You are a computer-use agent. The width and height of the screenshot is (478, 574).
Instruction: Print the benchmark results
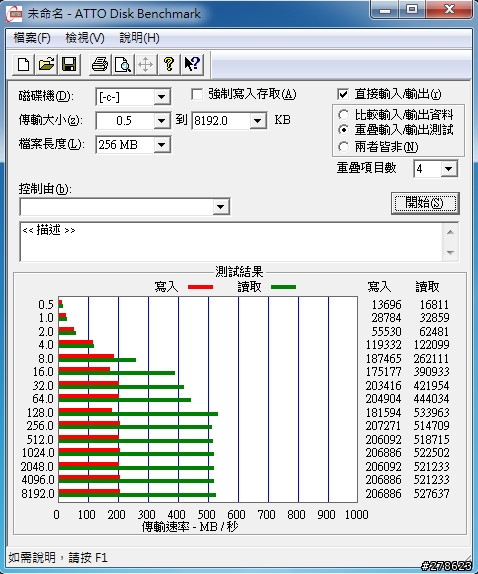[100, 64]
